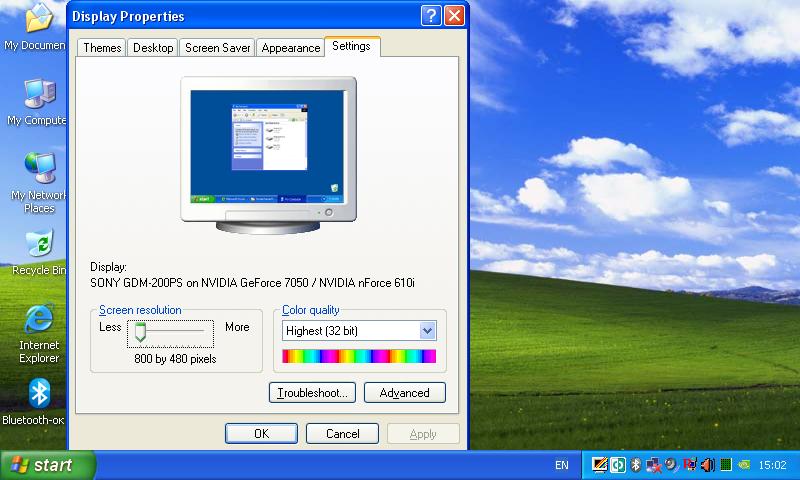Screen dimensions: 800x480
Task: Switch to the Themes tab
Action: tap(102, 48)
